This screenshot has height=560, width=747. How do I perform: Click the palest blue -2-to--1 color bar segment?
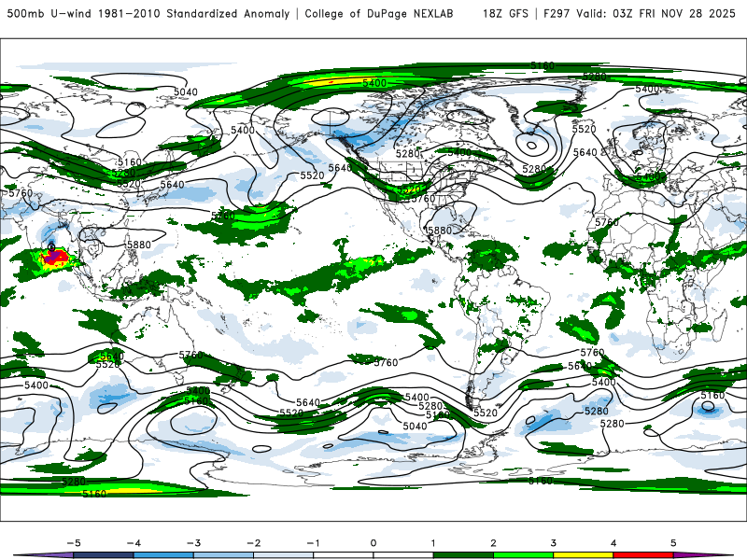284,555
